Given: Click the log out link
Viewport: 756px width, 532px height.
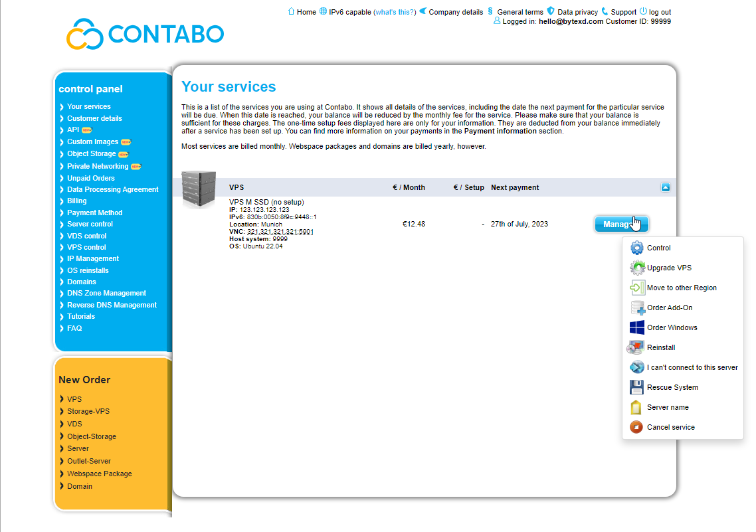Looking at the screenshot, I should coord(660,12).
